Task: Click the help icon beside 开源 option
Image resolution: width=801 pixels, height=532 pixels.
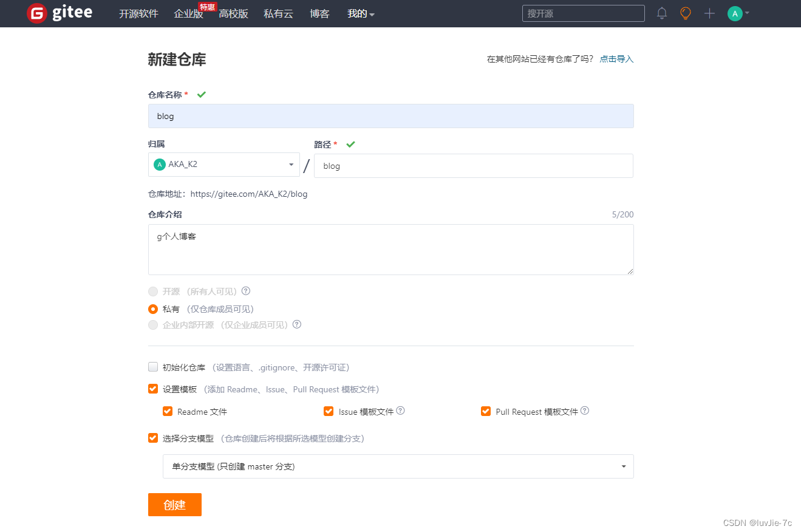Action: pos(245,291)
